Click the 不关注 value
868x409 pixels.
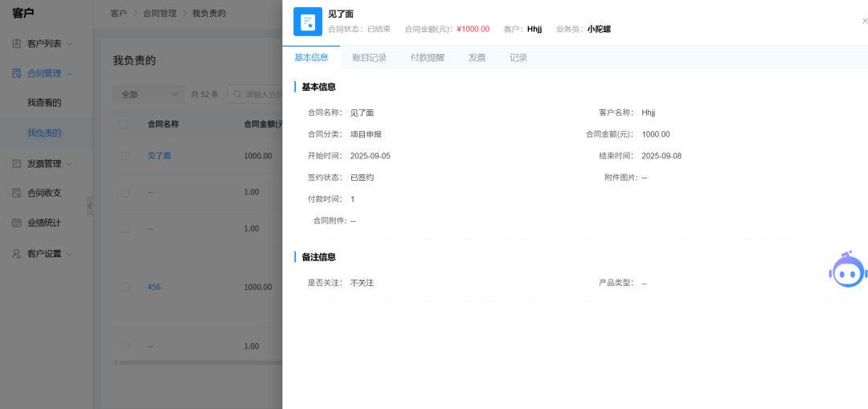362,283
